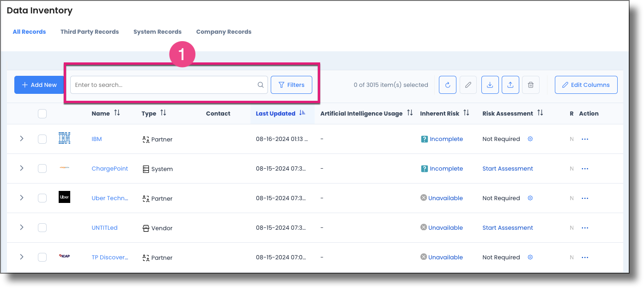Viewport: 644px width, 288px height.
Task: Open Start Assessment link for ChargePoint
Action: (x=507, y=168)
